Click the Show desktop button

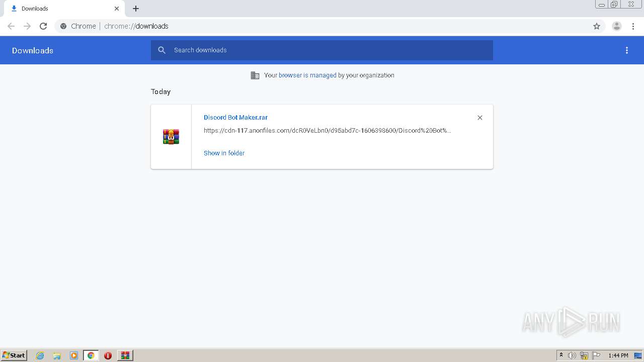click(x=638, y=355)
